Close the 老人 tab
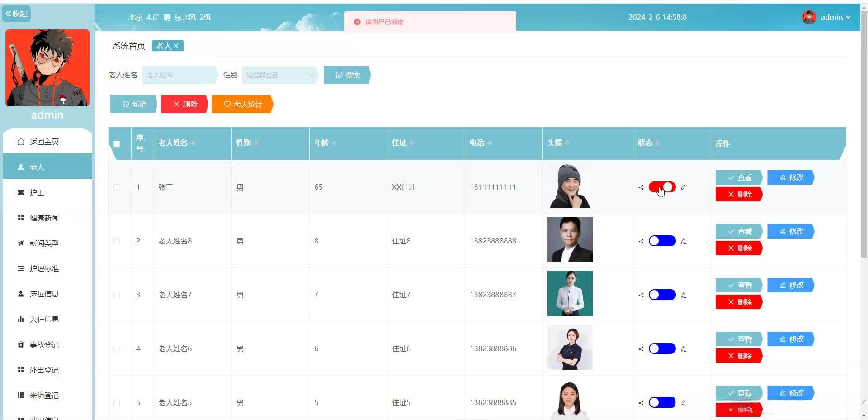Image resolution: width=868 pixels, height=420 pixels. (176, 46)
